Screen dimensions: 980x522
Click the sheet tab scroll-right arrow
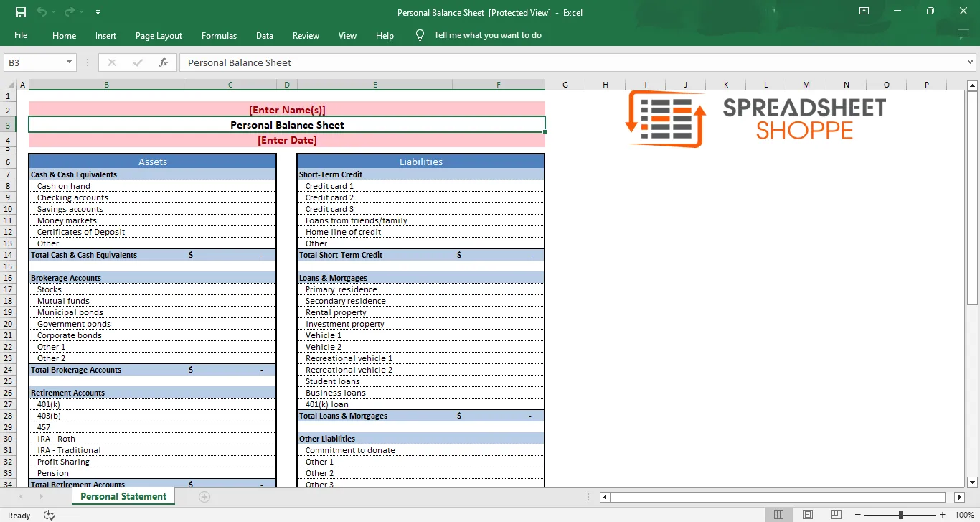coord(40,496)
